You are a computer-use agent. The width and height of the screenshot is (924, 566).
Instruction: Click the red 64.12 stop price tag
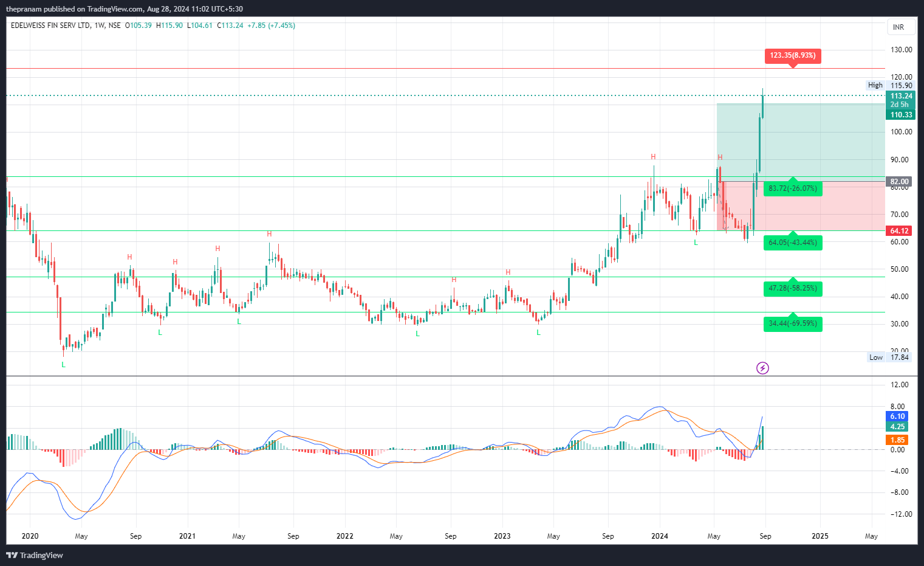(900, 231)
